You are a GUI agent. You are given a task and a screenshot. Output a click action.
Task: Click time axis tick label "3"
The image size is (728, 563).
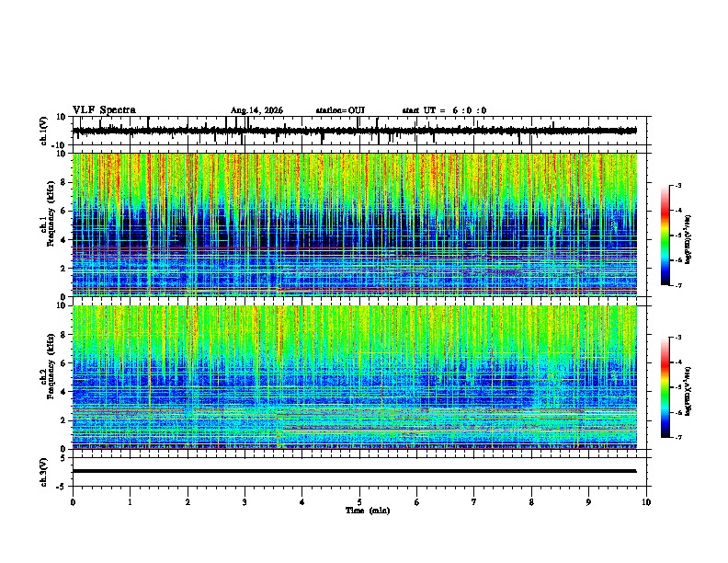245,502
